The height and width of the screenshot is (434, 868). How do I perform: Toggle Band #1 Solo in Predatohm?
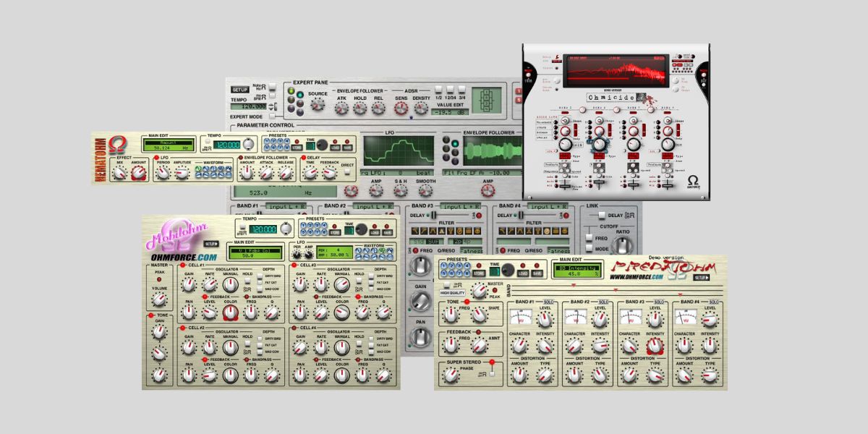[548, 302]
